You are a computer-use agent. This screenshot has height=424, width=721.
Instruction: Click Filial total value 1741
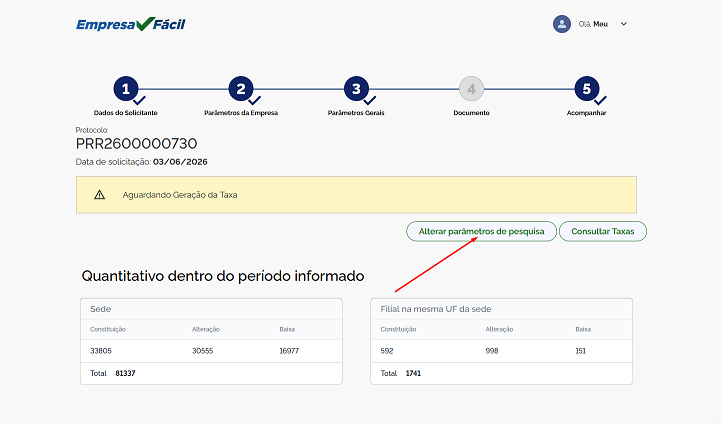[413, 373]
